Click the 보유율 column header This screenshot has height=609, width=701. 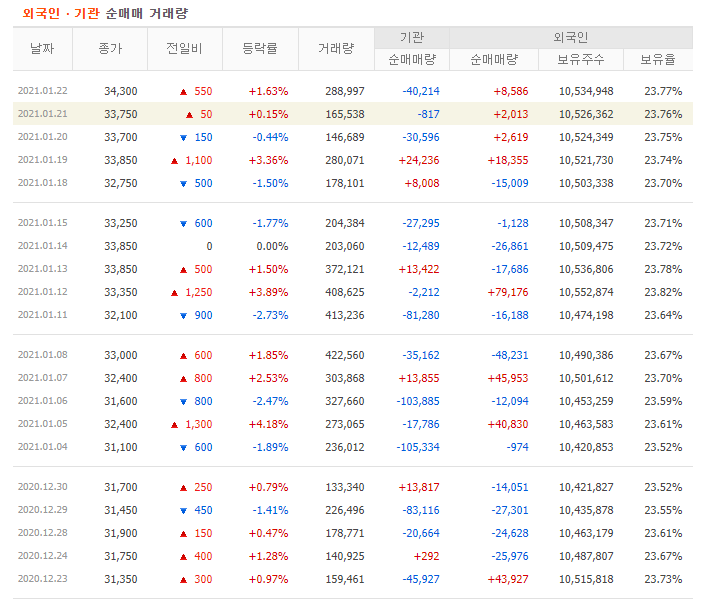658,59
